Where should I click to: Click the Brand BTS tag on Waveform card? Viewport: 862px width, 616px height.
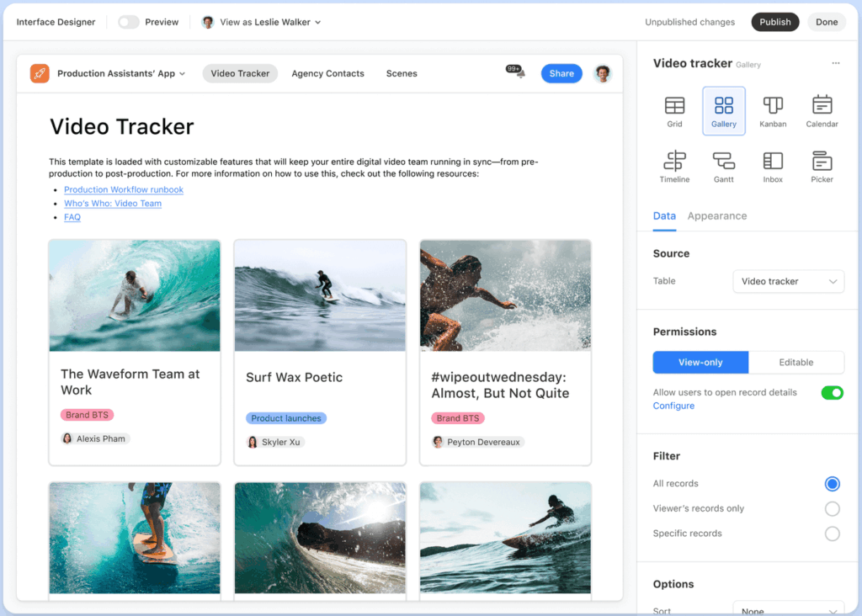(x=87, y=415)
